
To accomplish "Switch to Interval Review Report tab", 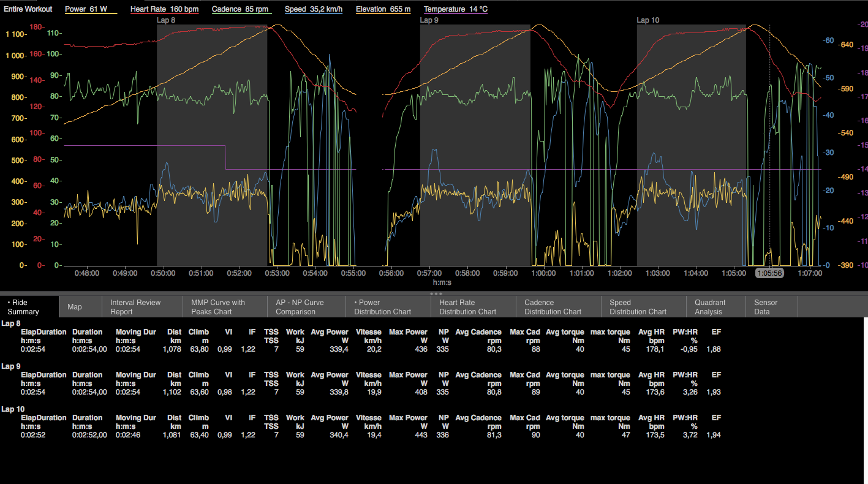I will point(135,307).
